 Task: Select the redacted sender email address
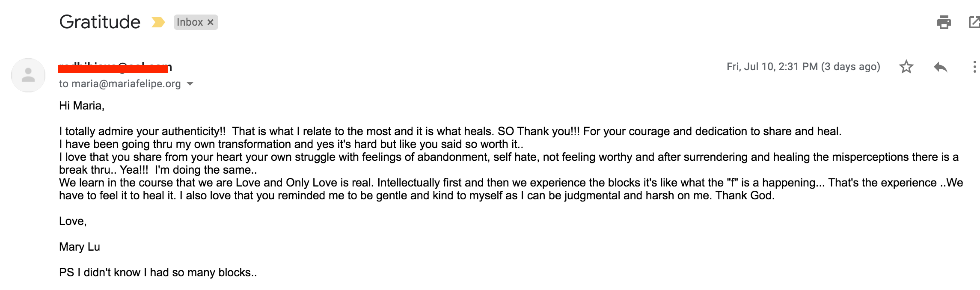[x=115, y=67]
